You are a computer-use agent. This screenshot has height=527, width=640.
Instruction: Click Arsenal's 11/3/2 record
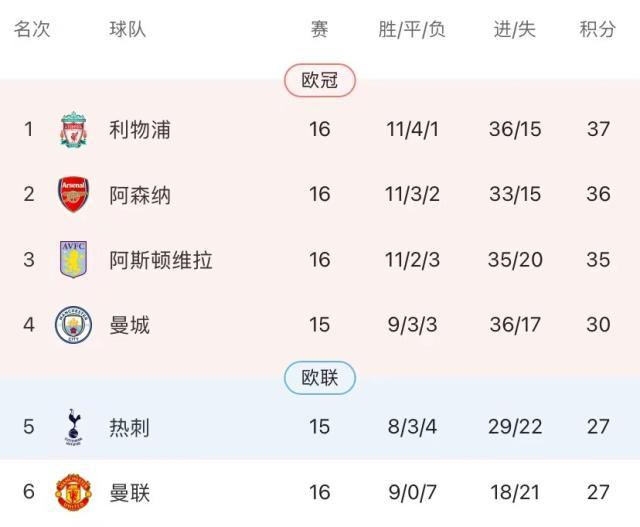pyautogui.click(x=413, y=194)
